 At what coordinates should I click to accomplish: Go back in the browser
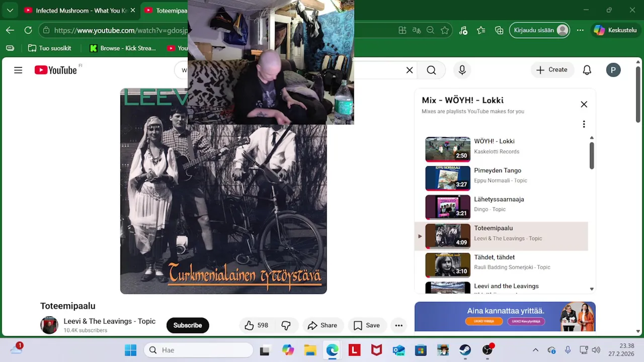[10, 30]
